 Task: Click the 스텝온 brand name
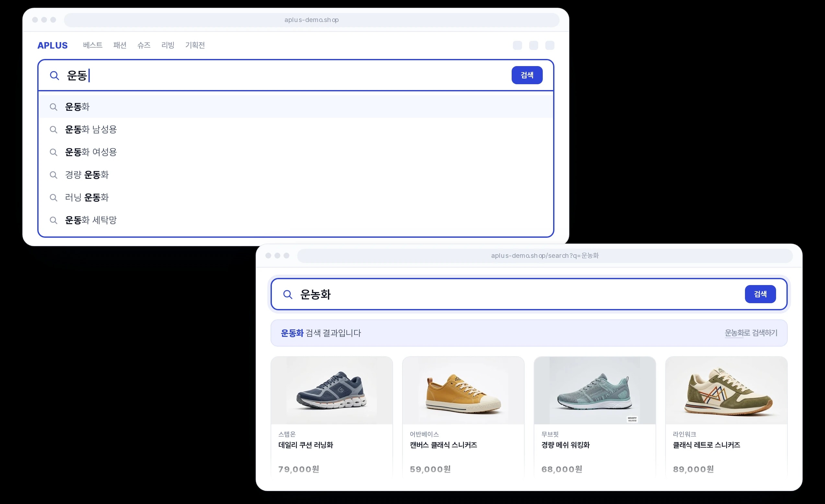pos(287,434)
